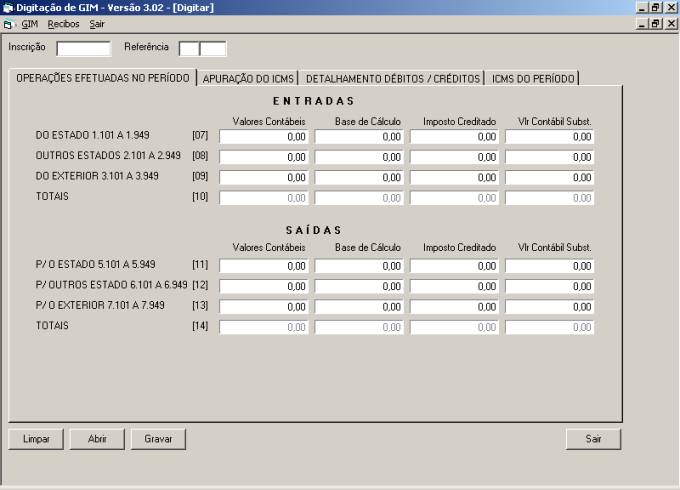This screenshot has height=490, width=680.
Task: Open the GIM menu
Action: point(29,24)
